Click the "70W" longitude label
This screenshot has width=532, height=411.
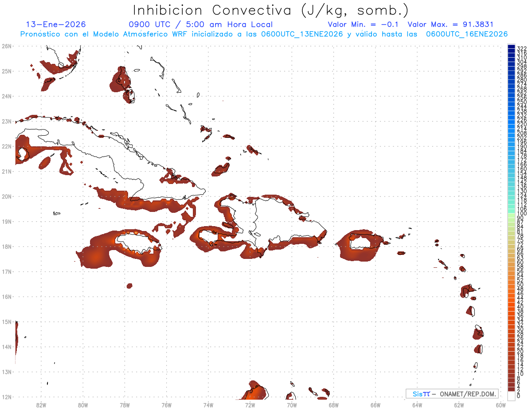point(292,405)
